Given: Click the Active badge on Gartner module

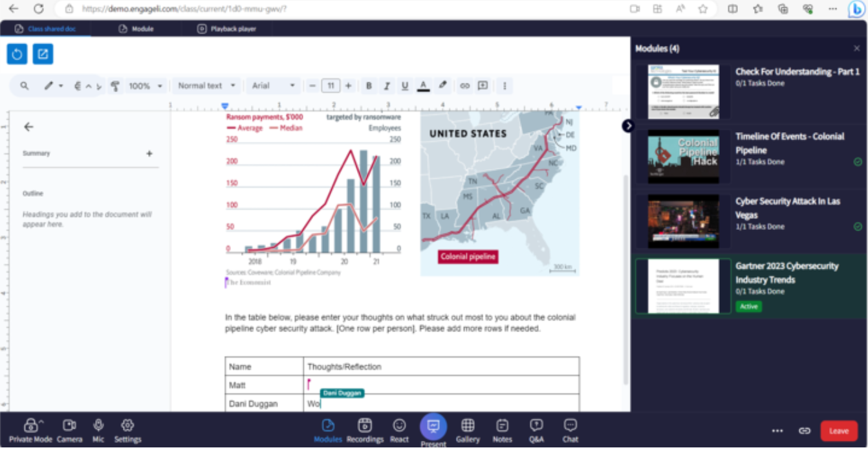Looking at the screenshot, I should (748, 306).
